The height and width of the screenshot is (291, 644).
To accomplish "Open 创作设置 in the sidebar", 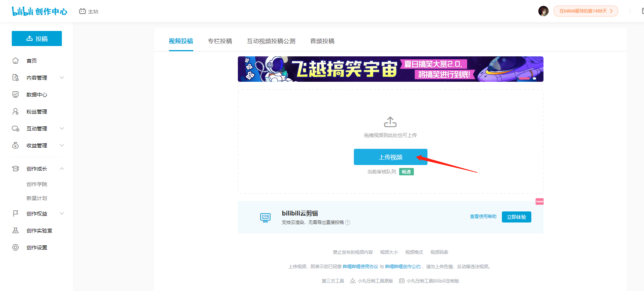I will point(37,248).
